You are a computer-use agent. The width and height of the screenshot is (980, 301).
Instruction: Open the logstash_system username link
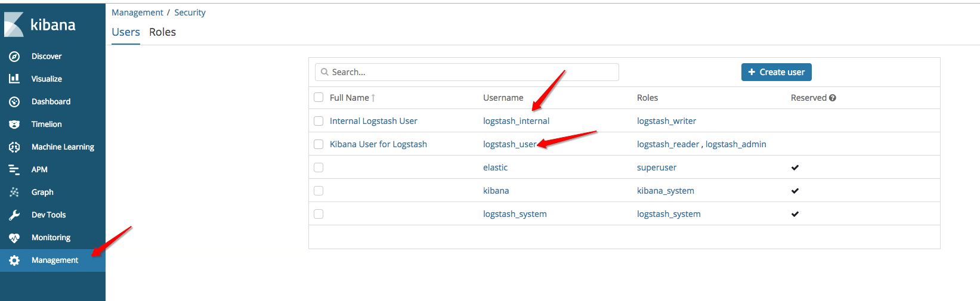click(515, 214)
